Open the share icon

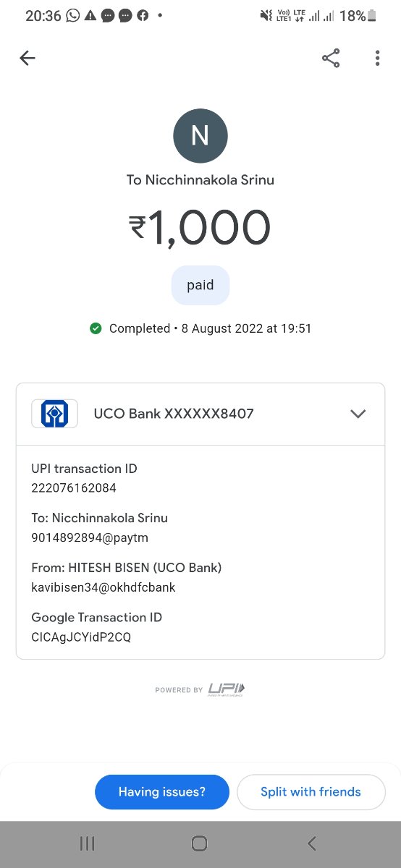(x=331, y=59)
